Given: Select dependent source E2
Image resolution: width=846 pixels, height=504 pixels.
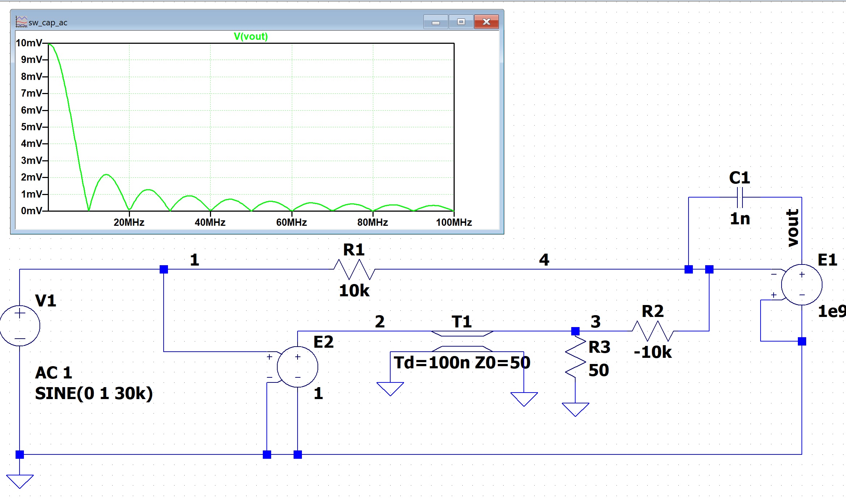Looking at the screenshot, I should 297,367.
